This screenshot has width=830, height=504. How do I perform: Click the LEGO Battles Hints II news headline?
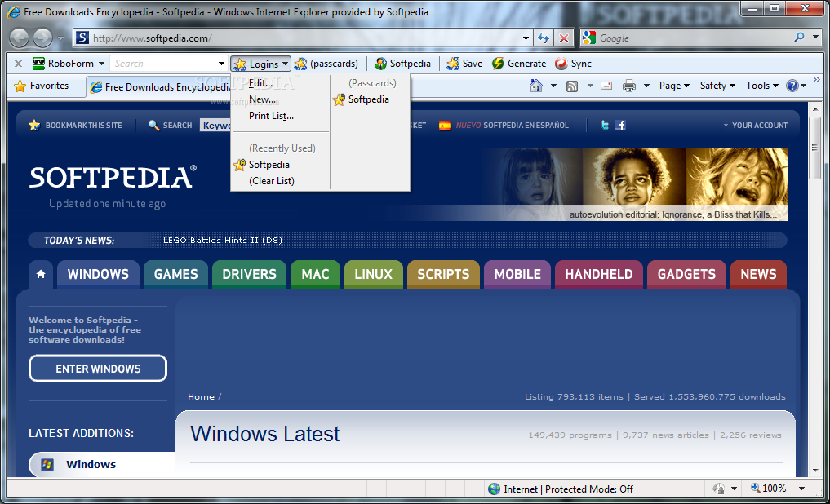tap(222, 240)
